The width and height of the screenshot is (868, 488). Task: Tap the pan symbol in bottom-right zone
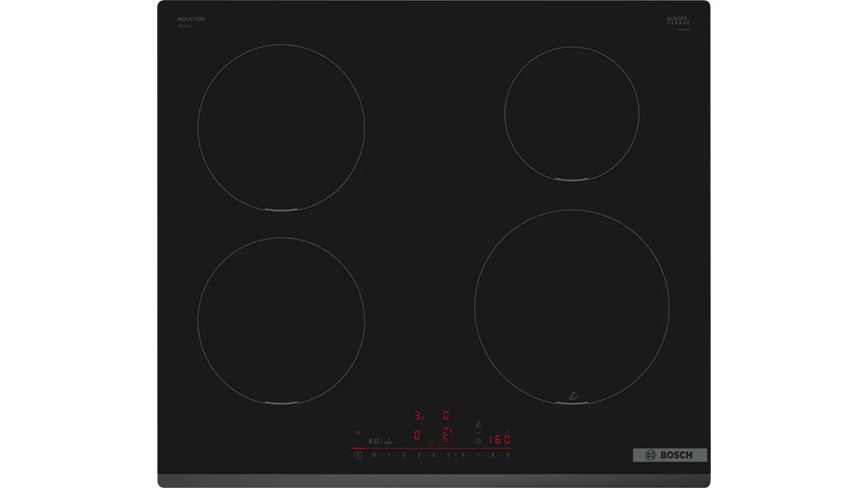point(572,396)
